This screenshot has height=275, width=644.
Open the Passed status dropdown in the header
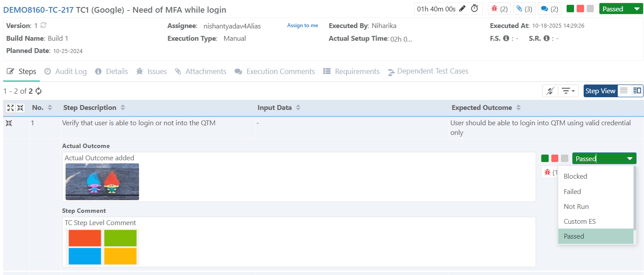(x=621, y=8)
